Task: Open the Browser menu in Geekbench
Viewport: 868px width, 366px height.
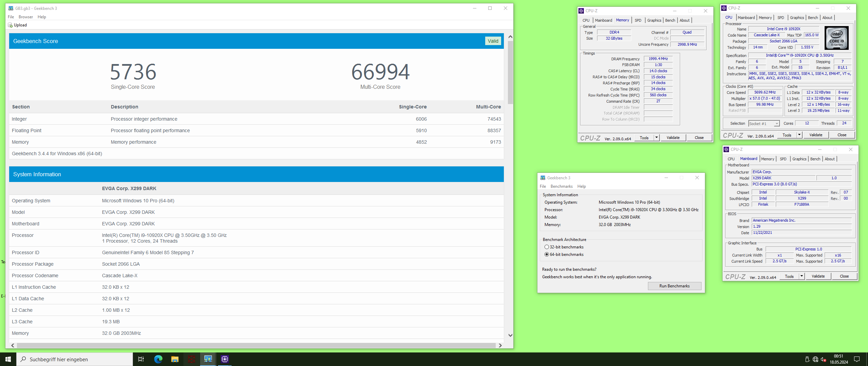Action: point(26,17)
